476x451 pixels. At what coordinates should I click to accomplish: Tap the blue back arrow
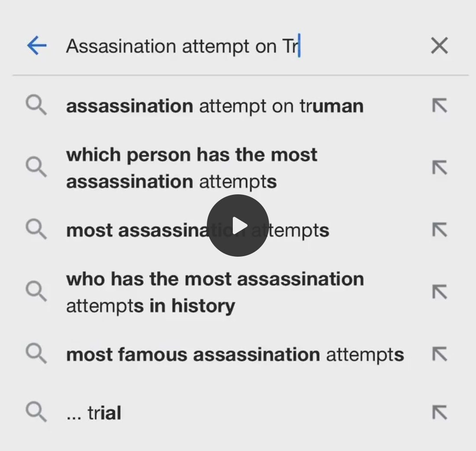(37, 45)
